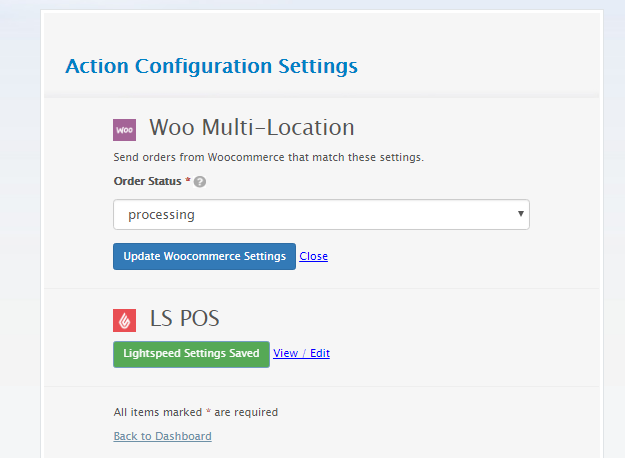Click the Woo Multi-Location heading
This screenshot has height=458, width=625.
[x=252, y=128]
